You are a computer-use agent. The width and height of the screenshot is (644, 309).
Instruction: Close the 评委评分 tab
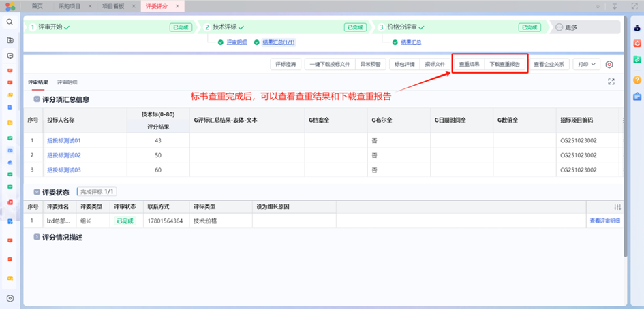click(x=177, y=7)
